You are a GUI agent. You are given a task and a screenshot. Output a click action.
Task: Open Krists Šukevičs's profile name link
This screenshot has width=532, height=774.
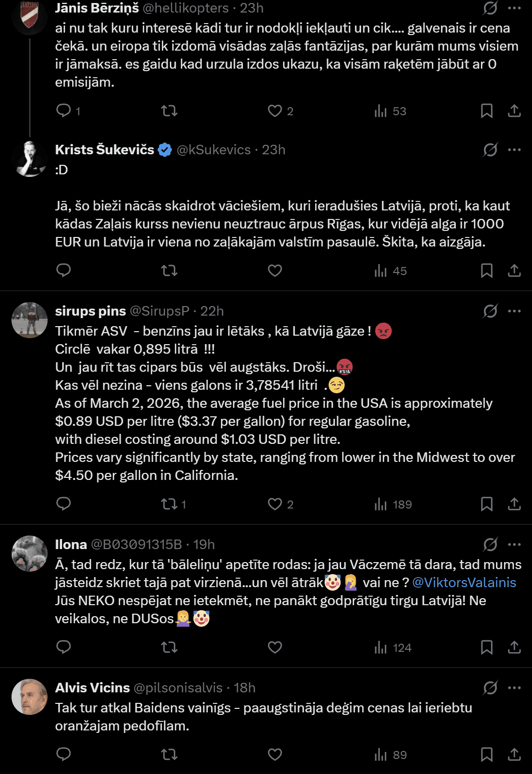tap(105, 150)
